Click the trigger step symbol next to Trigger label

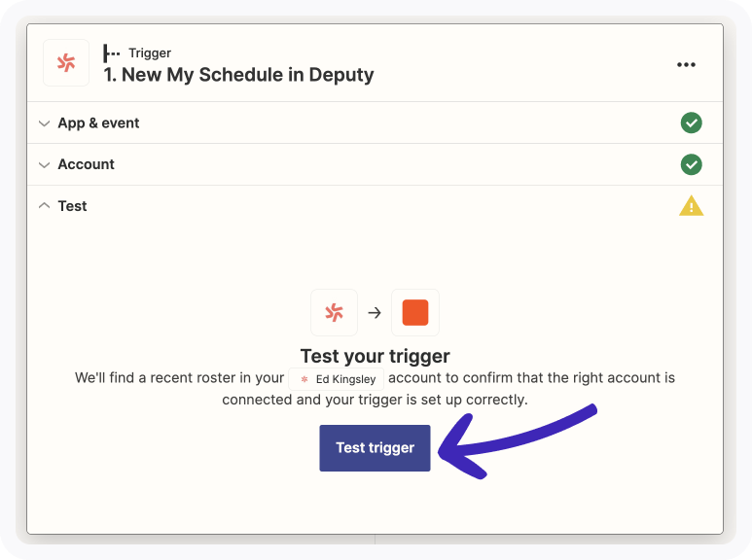pyautogui.click(x=111, y=53)
